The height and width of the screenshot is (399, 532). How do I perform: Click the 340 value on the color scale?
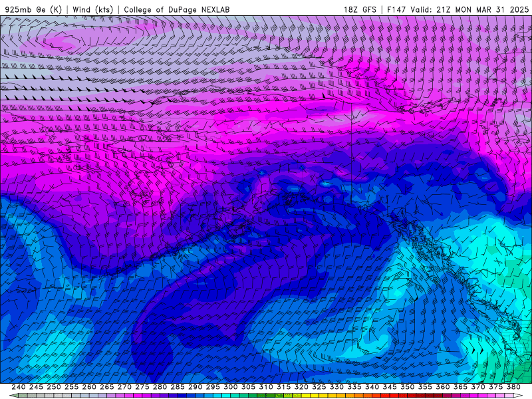pos(372,387)
